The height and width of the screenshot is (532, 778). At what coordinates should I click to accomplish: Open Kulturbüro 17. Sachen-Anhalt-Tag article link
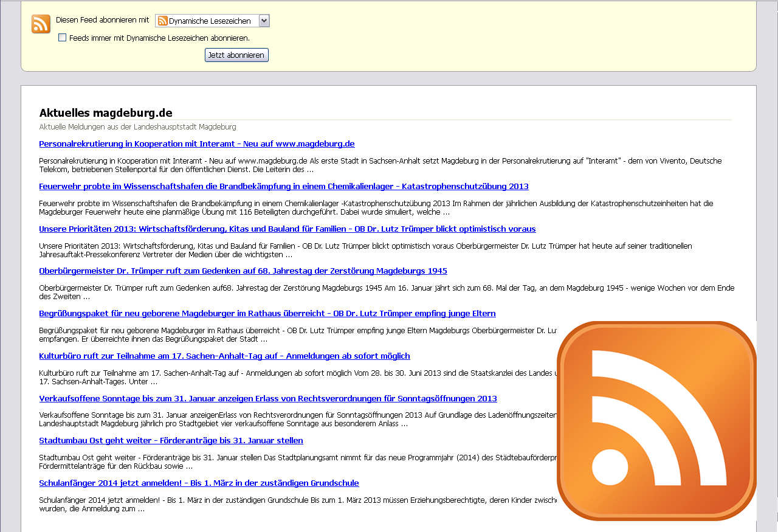(x=224, y=356)
